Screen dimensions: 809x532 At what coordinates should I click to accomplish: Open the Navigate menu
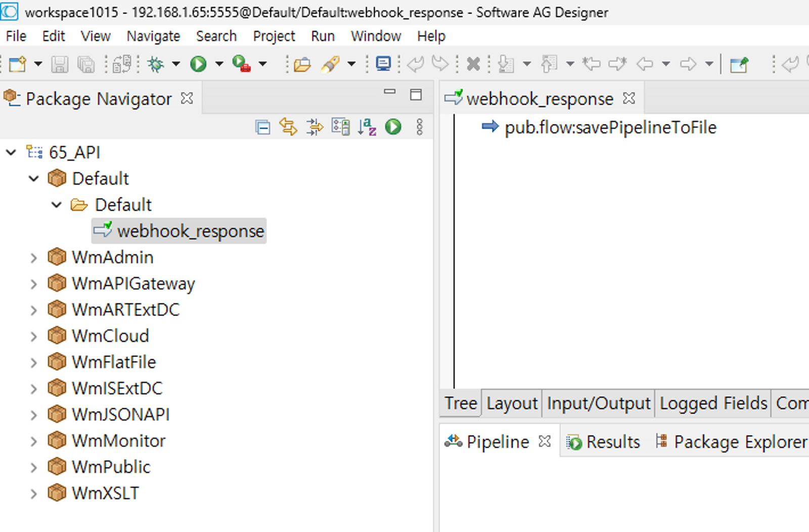pos(153,36)
